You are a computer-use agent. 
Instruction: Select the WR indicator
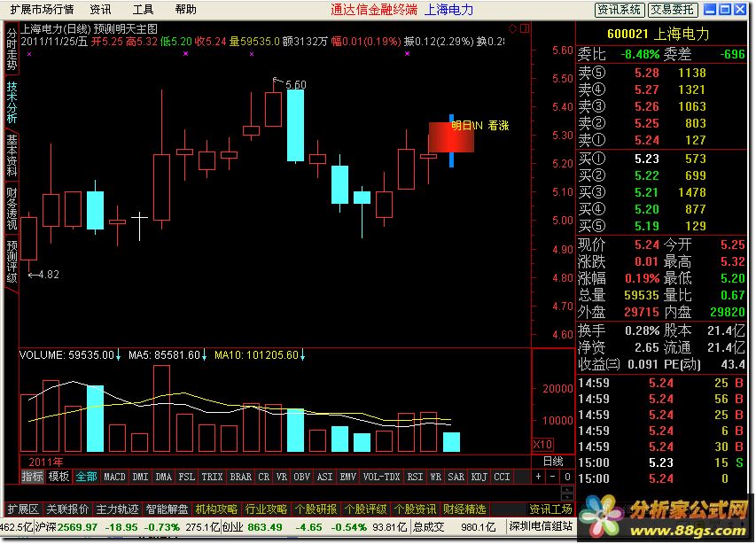pos(435,477)
